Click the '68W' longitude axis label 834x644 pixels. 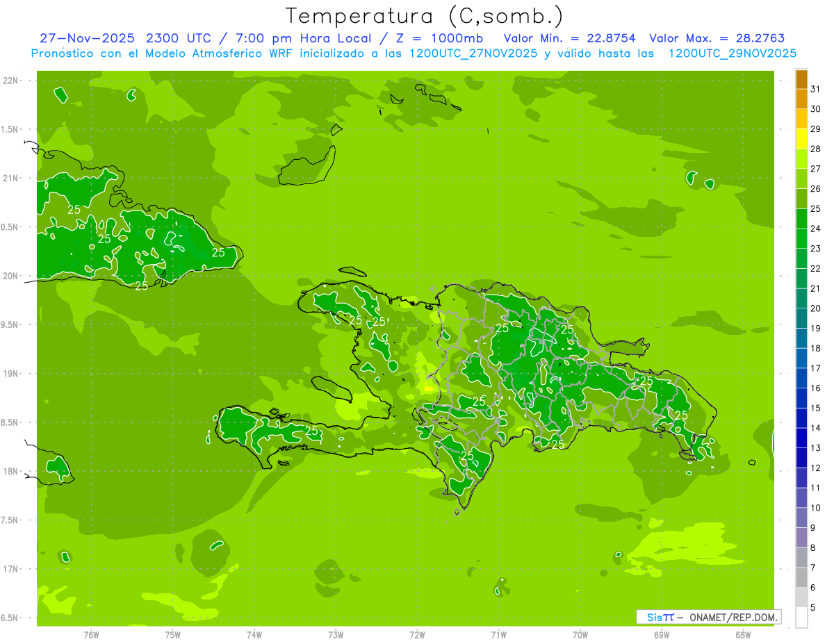(x=743, y=635)
